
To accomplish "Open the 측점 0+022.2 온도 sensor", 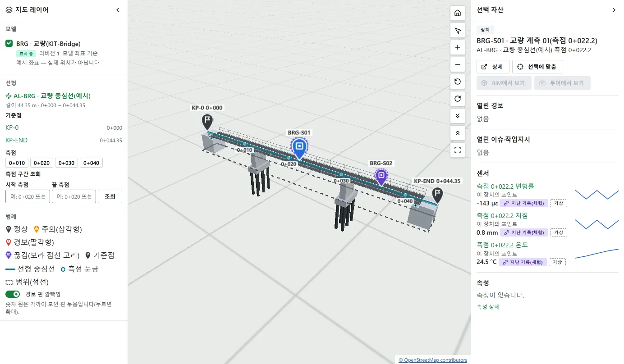I will point(502,245).
